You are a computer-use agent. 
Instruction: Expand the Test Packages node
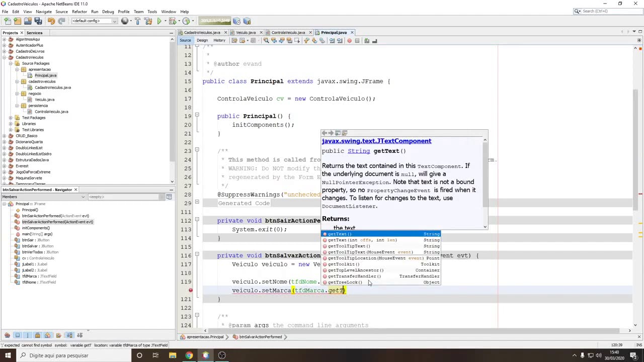point(11,118)
